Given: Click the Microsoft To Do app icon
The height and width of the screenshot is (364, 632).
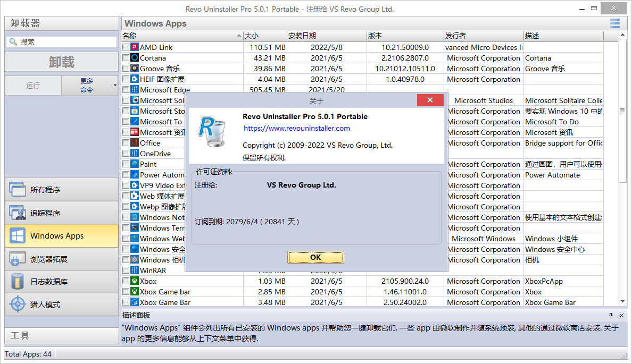Looking at the screenshot, I should (x=135, y=122).
